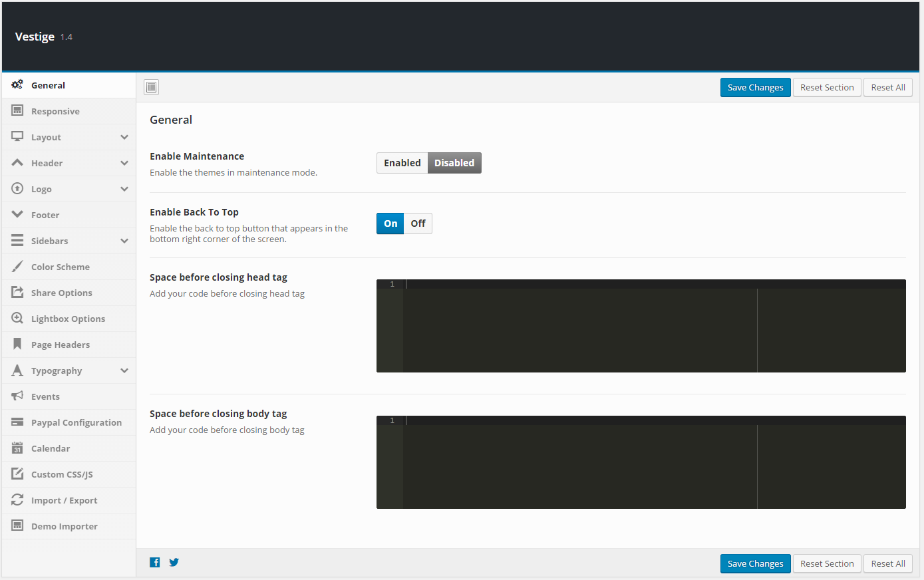Viewport: 924px width, 580px height.
Task: Click the expand-all-sections icon beside General
Action: point(152,87)
